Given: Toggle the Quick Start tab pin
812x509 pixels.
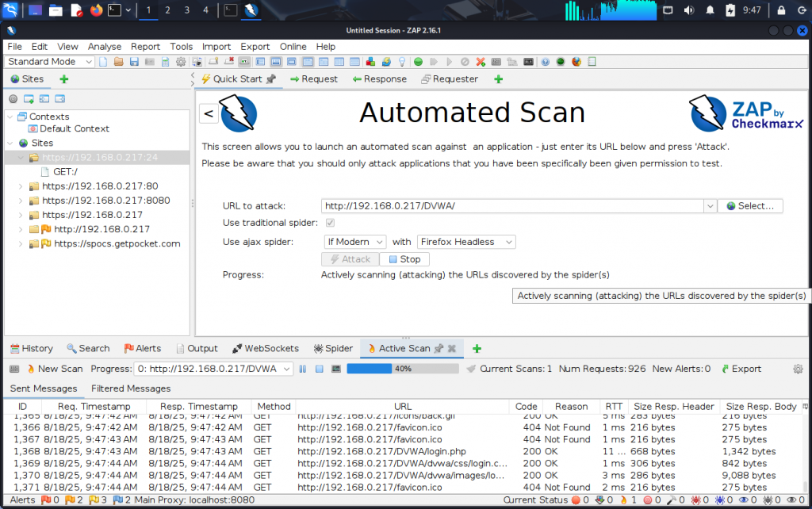Looking at the screenshot, I should (x=270, y=79).
